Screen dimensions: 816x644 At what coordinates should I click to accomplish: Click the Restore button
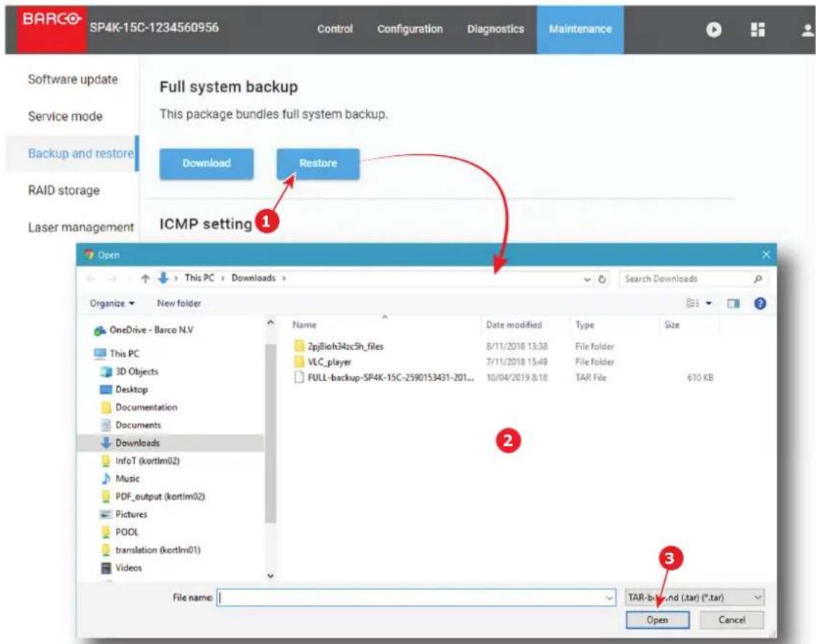coord(318,164)
